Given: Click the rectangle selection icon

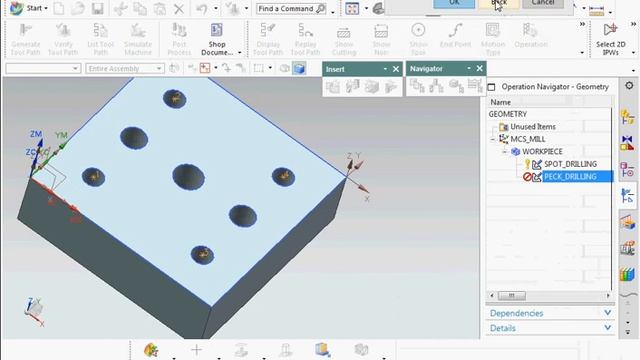Looking at the screenshot, I should pos(258,68).
